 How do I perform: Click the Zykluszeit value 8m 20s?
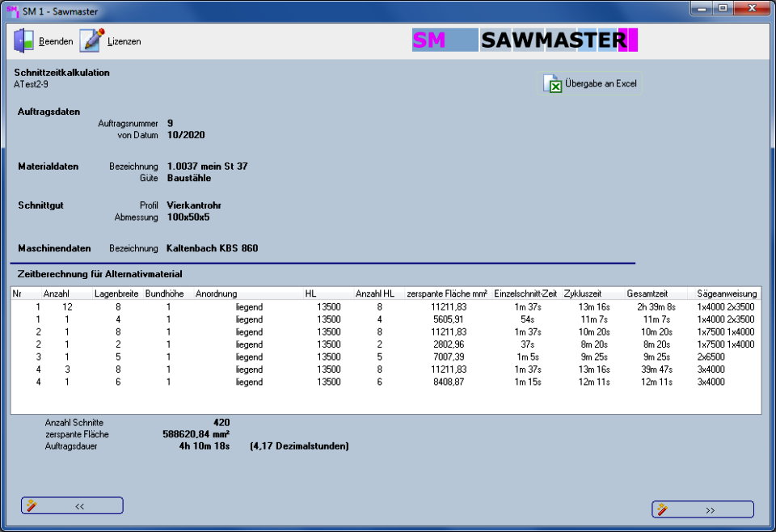tap(594, 344)
